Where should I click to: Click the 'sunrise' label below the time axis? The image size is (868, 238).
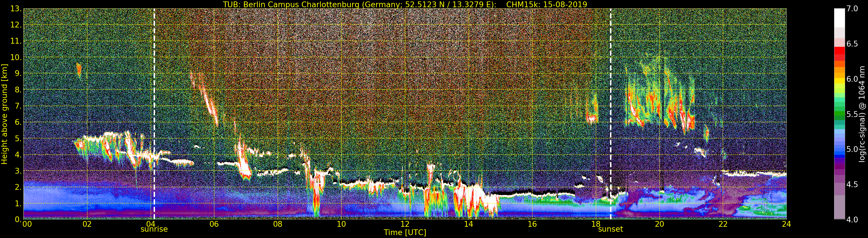(154, 229)
